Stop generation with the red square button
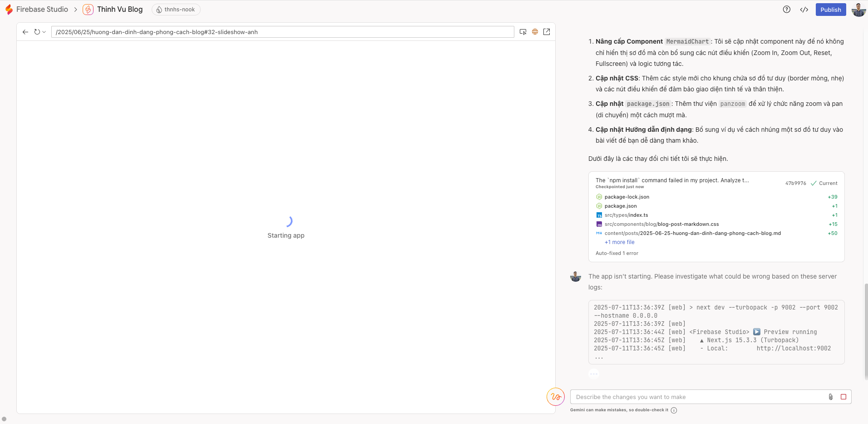This screenshot has width=868, height=424. (x=843, y=397)
